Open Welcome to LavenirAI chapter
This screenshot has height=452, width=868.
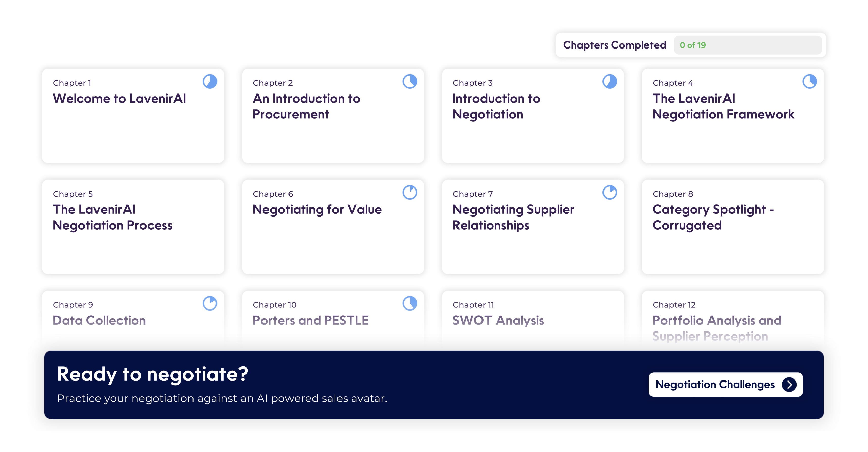[x=133, y=116]
